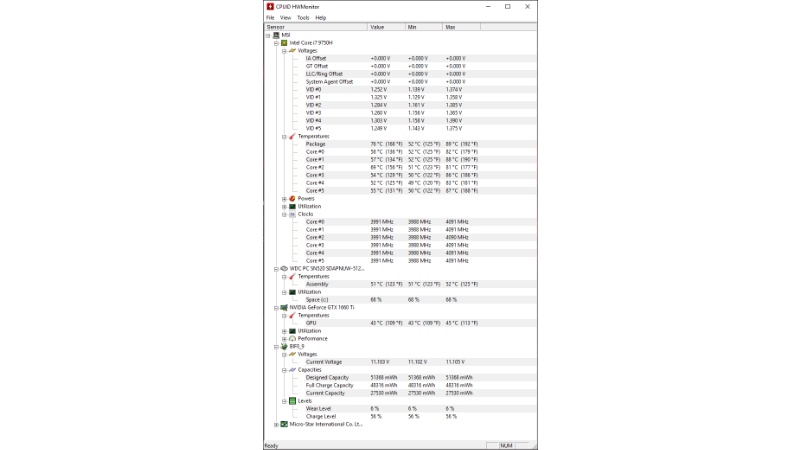Click the Temperatures thermometer icon under NVIDIA GeForce
Image resolution: width=800 pixels, height=450 pixels.
tap(292, 315)
